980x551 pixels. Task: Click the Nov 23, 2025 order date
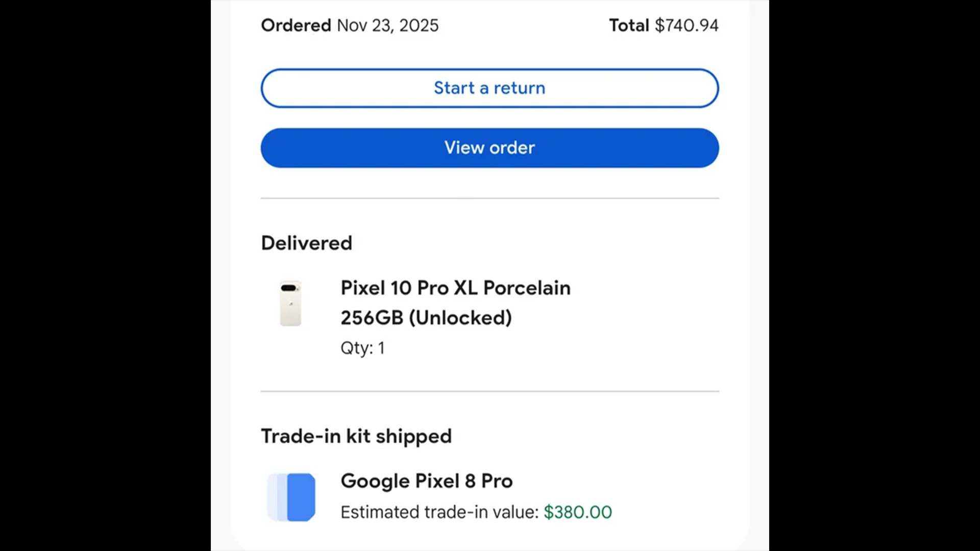click(x=387, y=26)
